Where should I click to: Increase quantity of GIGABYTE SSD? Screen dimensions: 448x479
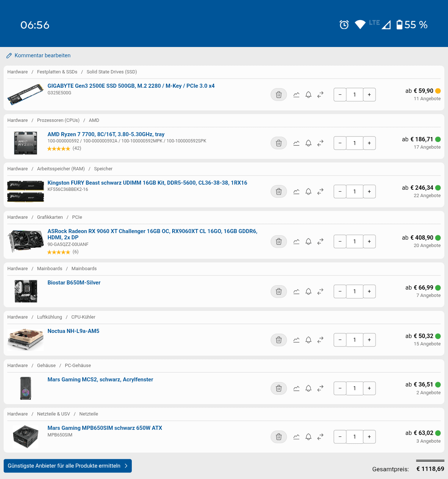369,95
